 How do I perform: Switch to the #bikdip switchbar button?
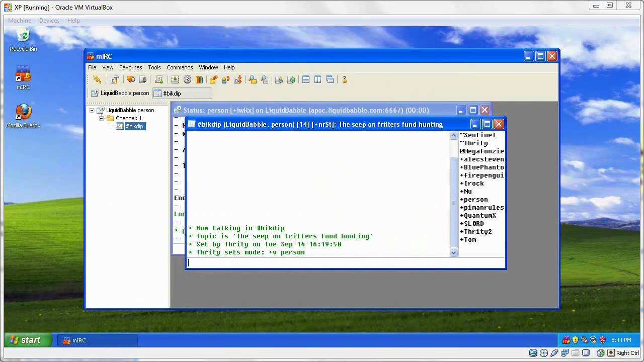click(x=182, y=93)
